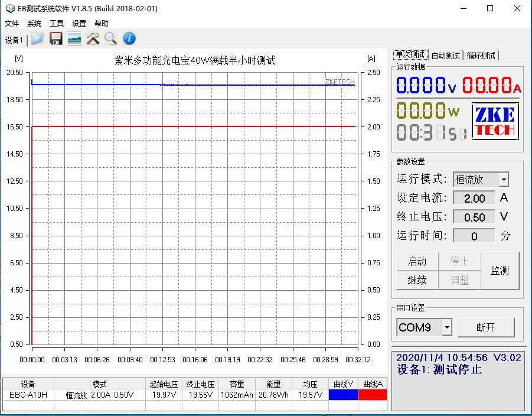Image resolution: width=532 pixels, height=416 pixels.
Task: Click the red current readout 00.00A
Action: 492,85
